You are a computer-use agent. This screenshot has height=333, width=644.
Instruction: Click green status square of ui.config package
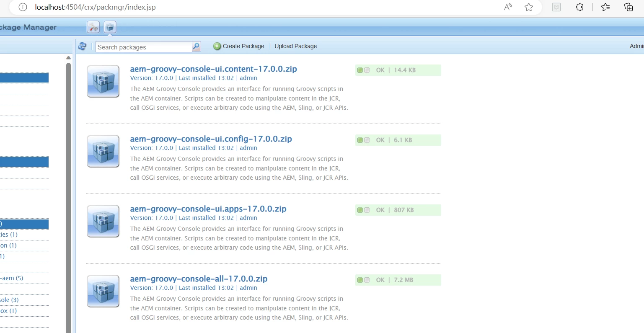point(360,140)
